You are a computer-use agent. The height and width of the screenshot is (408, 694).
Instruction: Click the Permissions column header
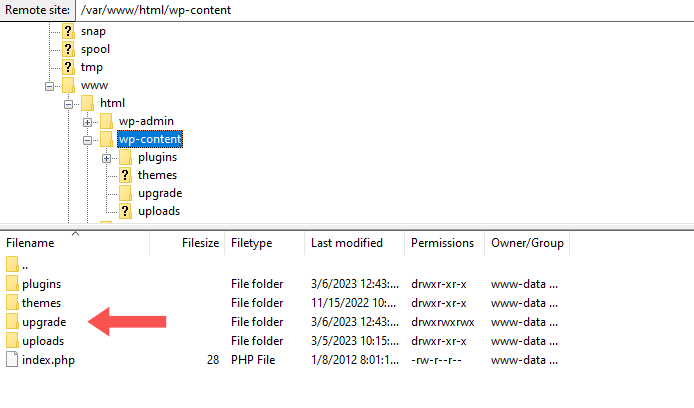442,242
